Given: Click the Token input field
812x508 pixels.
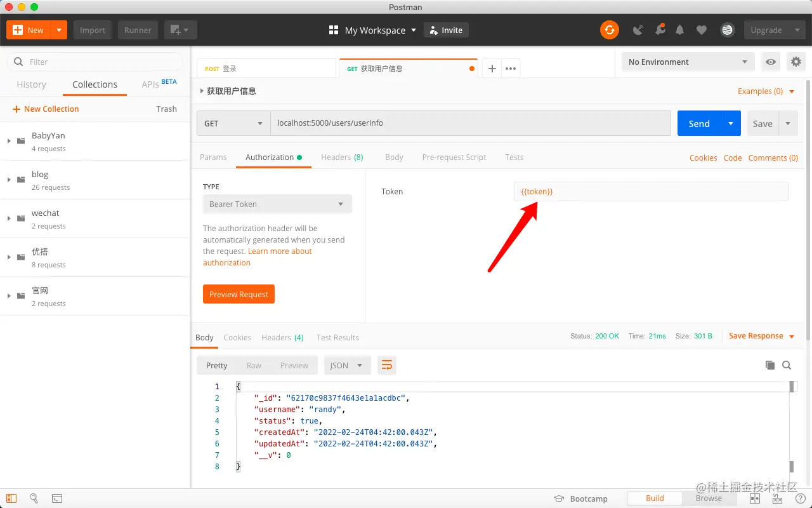Looking at the screenshot, I should [x=651, y=191].
